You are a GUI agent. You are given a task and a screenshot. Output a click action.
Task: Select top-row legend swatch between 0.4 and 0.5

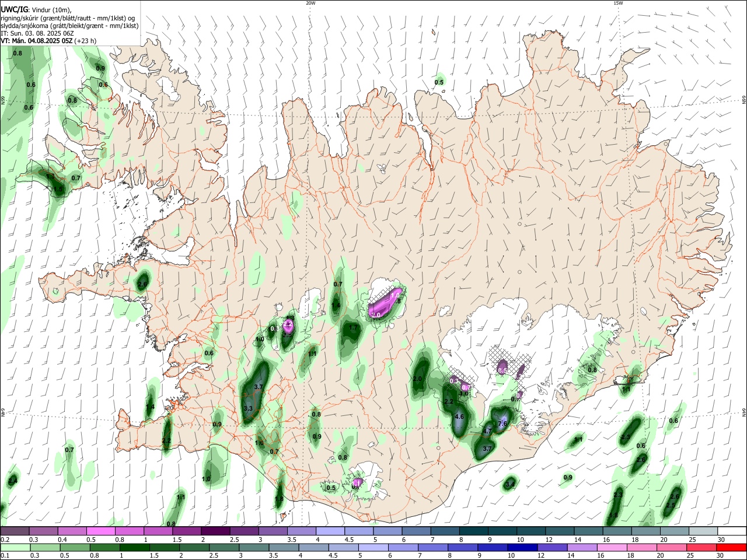click(x=72, y=531)
